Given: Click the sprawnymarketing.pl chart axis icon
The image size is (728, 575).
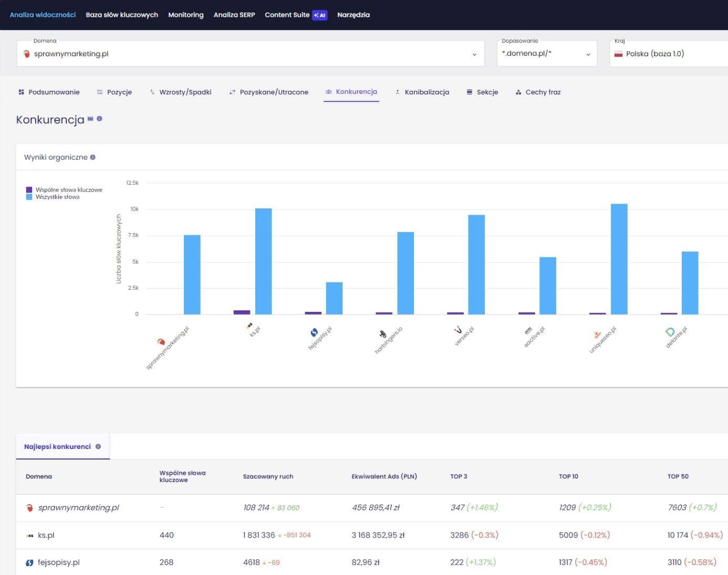Looking at the screenshot, I should [x=161, y=342].
